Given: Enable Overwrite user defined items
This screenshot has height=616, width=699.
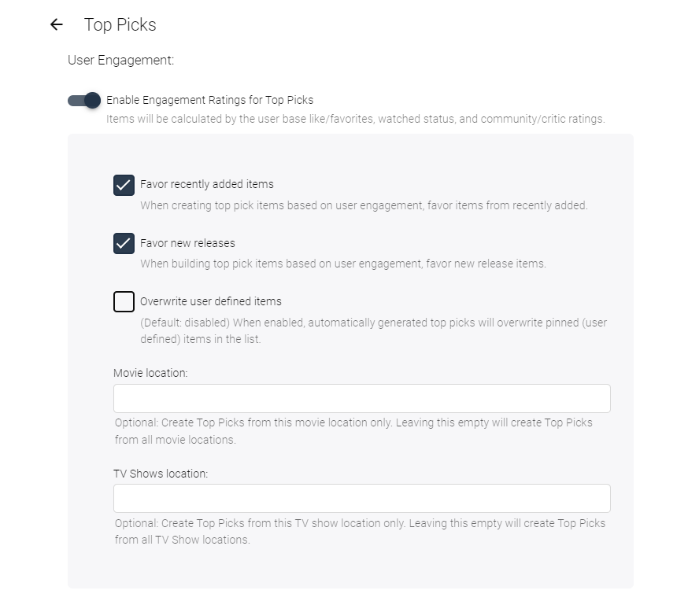Looking at the screenshot, I should (x=124, y=301).
